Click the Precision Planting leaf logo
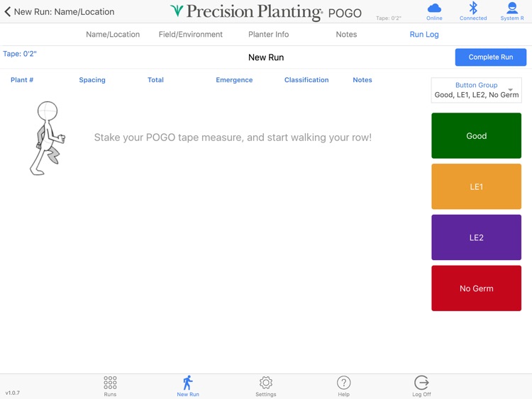 177,11
